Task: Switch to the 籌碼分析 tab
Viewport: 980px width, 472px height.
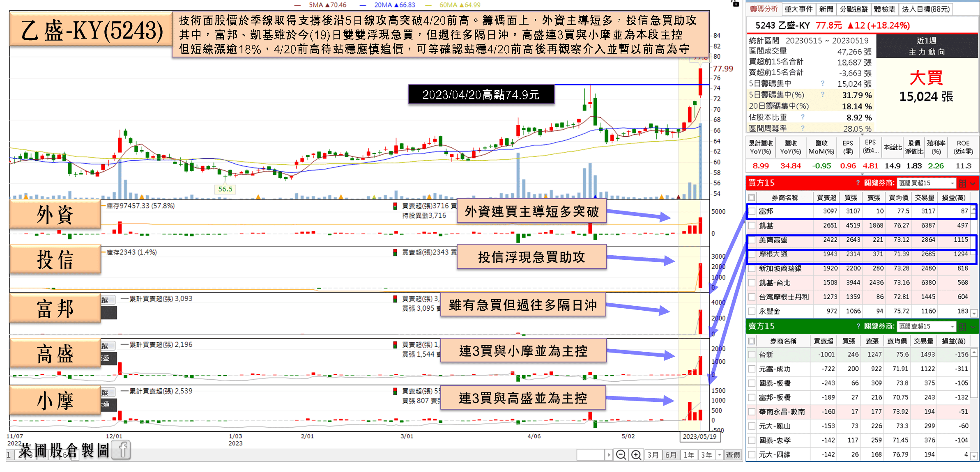Action: 764,9
